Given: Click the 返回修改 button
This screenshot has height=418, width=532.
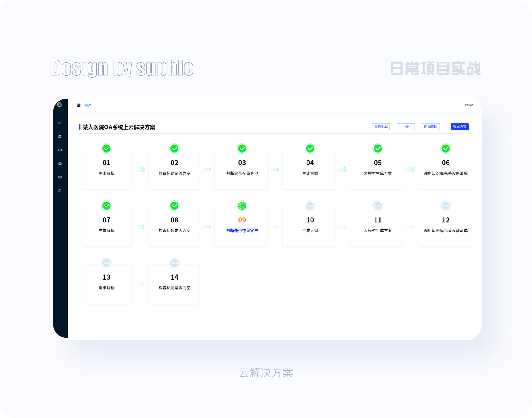Looking at the screenshot, I should click(x=431, y=127).
